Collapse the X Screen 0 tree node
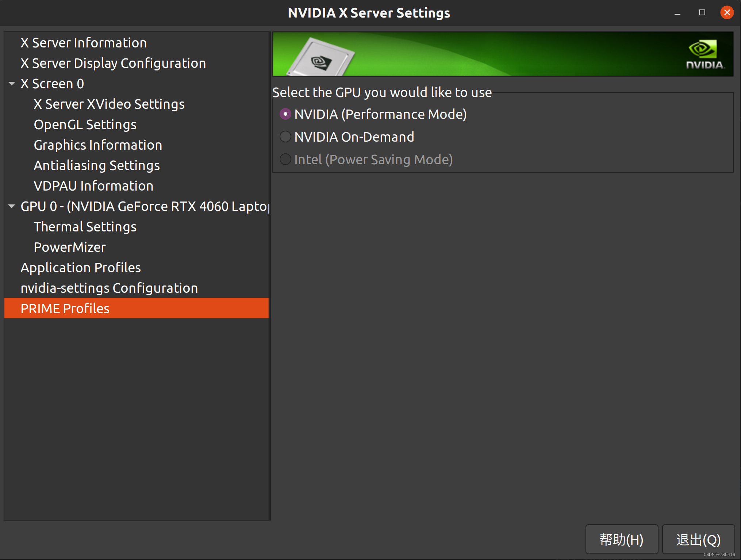Image resolution: width=741 pixels, height=560 pixels. (x=12, y=84)
